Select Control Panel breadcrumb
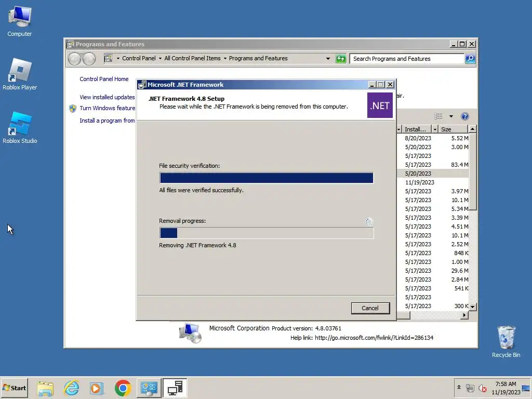This screenshot has width=532, height=399. (x=139, y=58)
